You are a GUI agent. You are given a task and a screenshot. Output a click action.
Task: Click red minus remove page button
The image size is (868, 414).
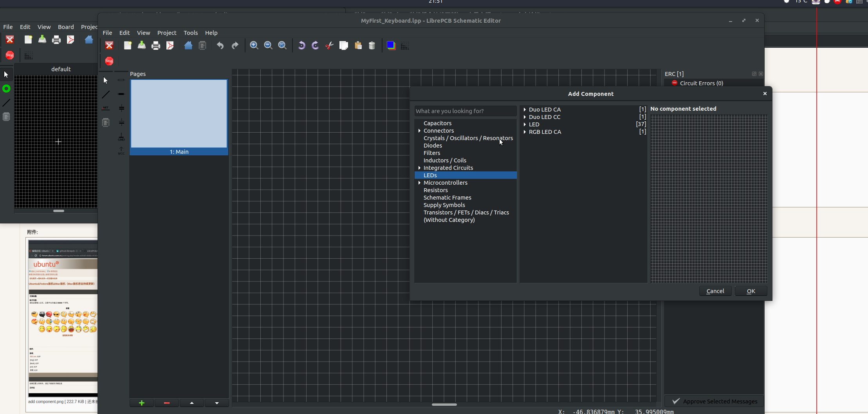pyautogui.click(x=167, y=403)
